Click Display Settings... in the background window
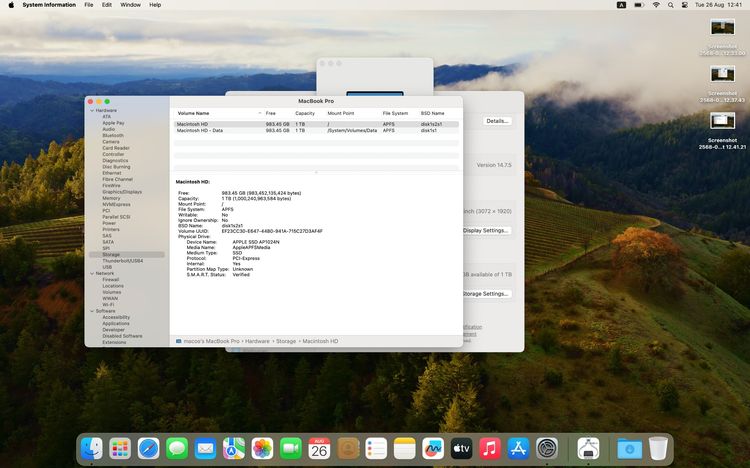Viewport: 750px width, 468px height. pyautogui.click(x=486, y=230)
